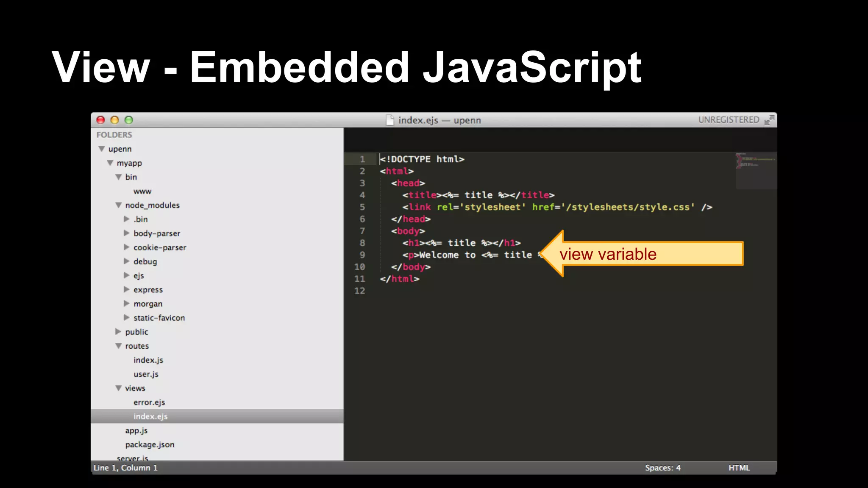868x488 pixels.
Task: Collapse the node_modules folder triangle
Action: (119, 205)
